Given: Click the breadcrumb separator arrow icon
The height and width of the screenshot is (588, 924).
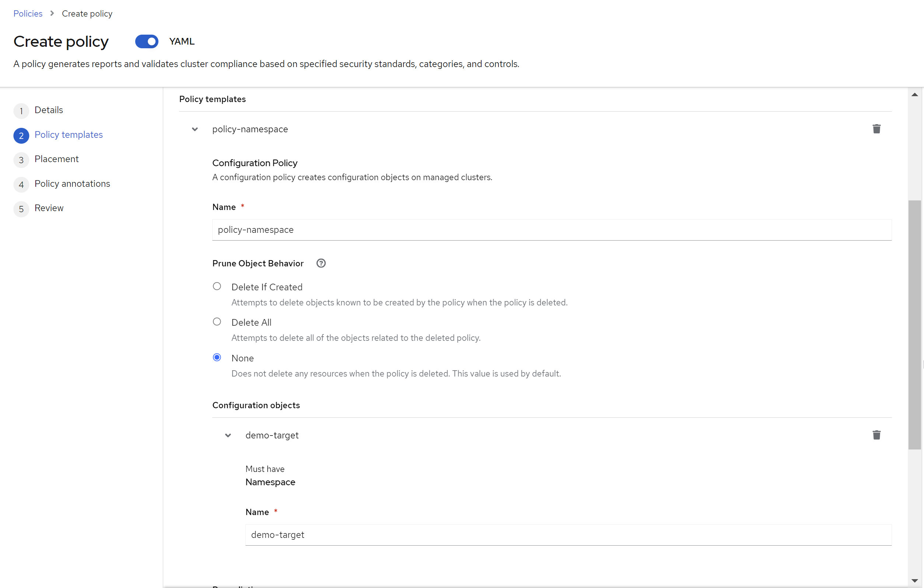Looking at the screenshot, I should click(x=52, y=13).
